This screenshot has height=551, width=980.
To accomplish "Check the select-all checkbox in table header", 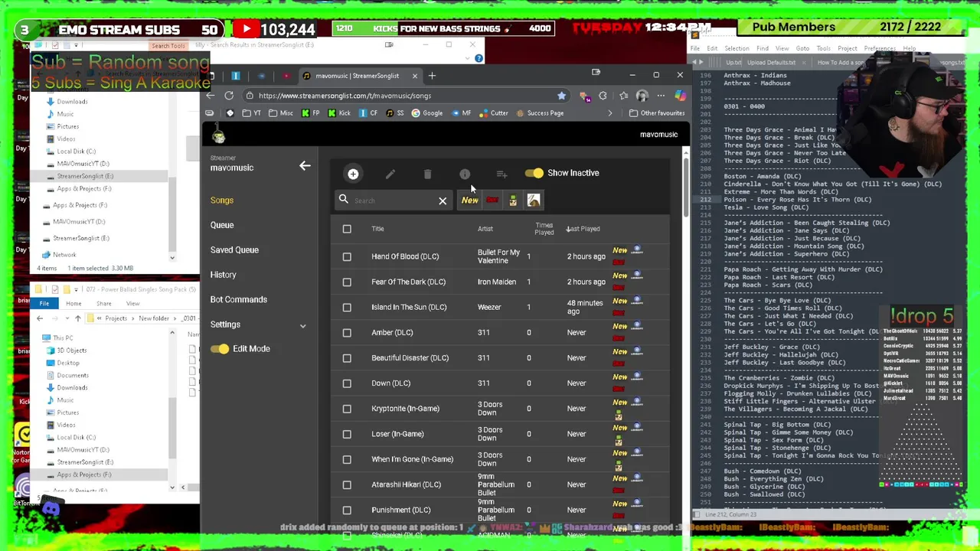I will coord(347,229).
